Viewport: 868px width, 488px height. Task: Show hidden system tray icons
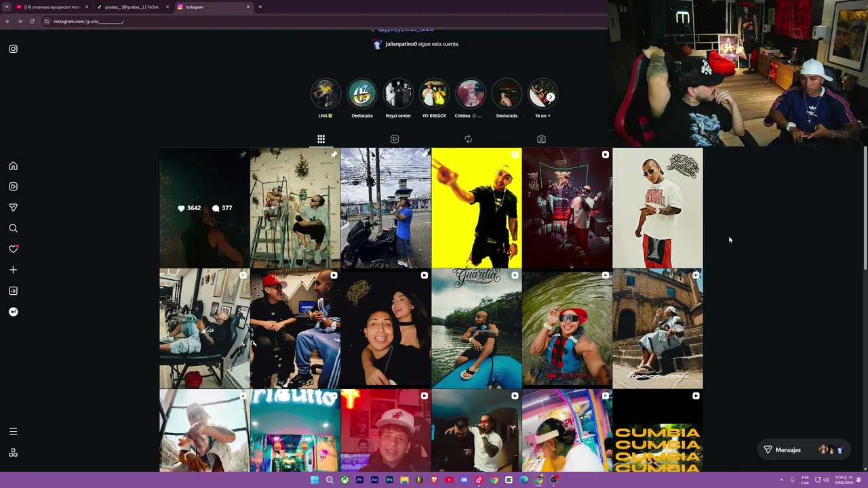pos(781,480)
